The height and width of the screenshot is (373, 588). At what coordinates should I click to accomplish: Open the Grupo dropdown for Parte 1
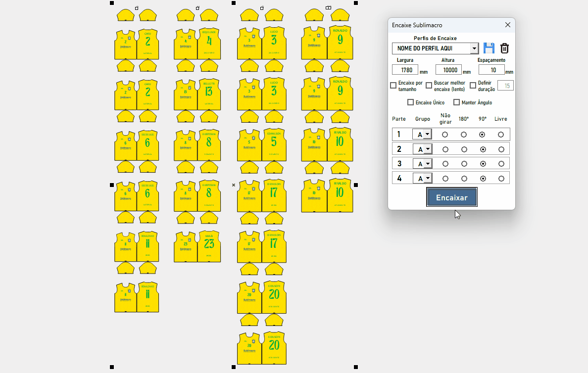427,134
